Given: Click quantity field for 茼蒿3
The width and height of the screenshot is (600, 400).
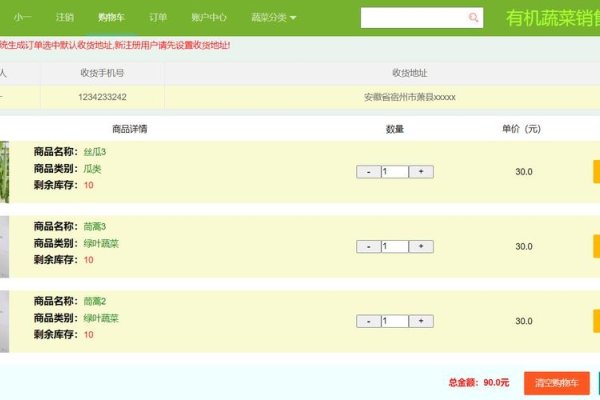Looking at the screenshot, I should coord(395,247).
